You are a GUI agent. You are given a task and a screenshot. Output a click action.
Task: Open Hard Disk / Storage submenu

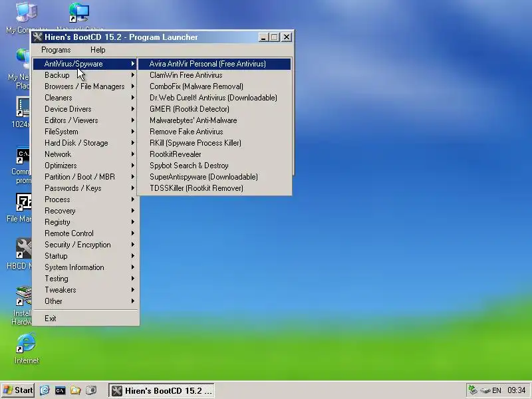pyautogui.click(x=85, y=143)
